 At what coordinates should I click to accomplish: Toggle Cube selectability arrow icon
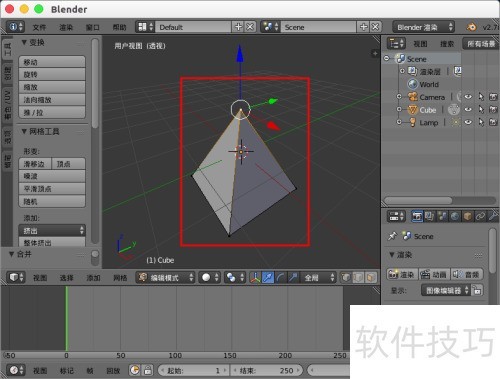click(481, 109)
